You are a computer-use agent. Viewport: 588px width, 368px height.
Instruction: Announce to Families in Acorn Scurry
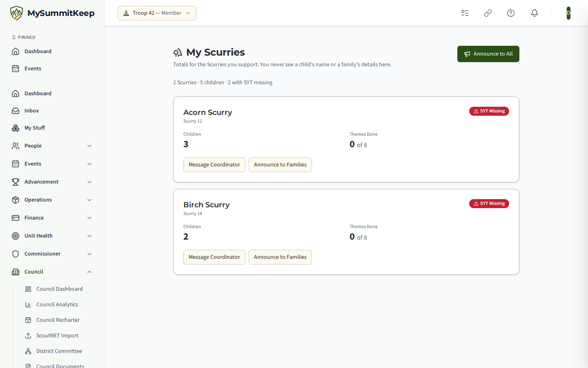click(280, 165)
